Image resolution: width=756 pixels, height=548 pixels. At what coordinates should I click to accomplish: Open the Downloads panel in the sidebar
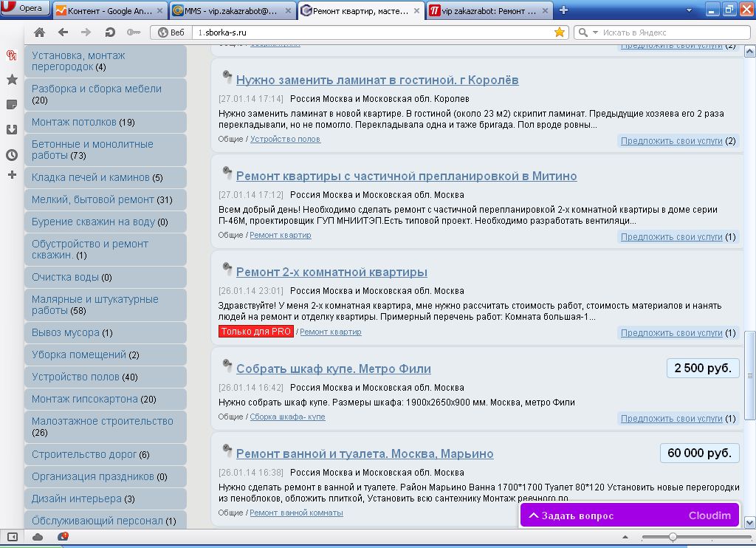[12, 129]
